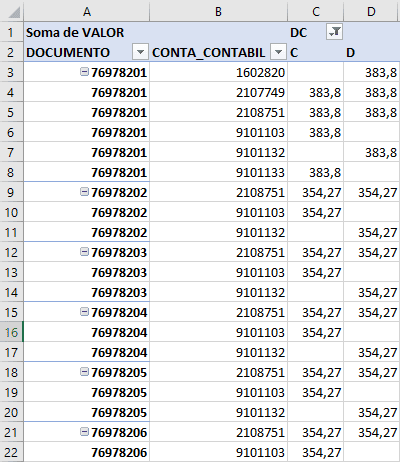Select the 354,27 debit value in row 11

click(372, 232)
